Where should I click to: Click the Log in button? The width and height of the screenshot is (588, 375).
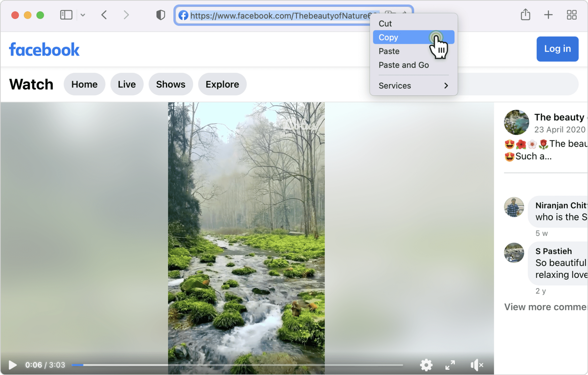[x=557, y=49]
